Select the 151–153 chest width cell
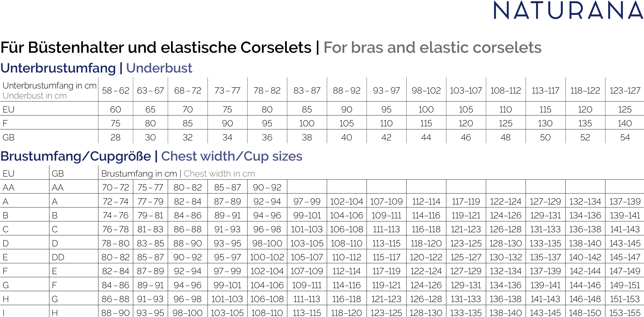 (625, 299)
